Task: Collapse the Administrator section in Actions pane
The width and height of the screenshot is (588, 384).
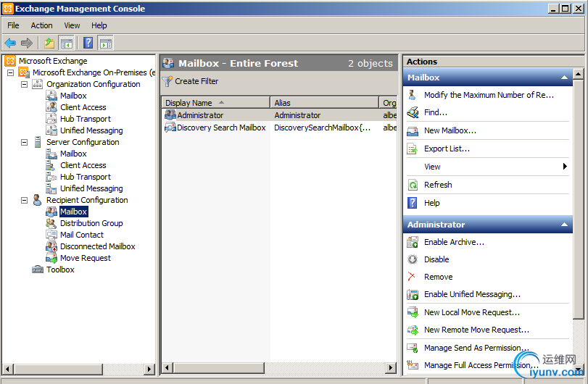Action: point(564,225)
